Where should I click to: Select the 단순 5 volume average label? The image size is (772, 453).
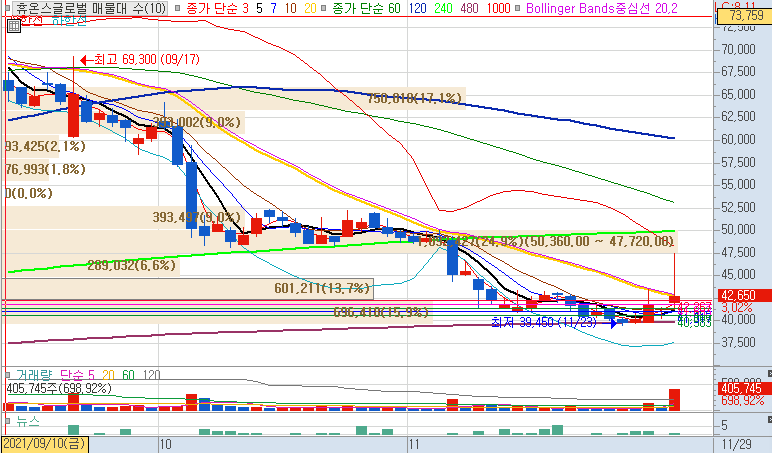tap(77, 375)
